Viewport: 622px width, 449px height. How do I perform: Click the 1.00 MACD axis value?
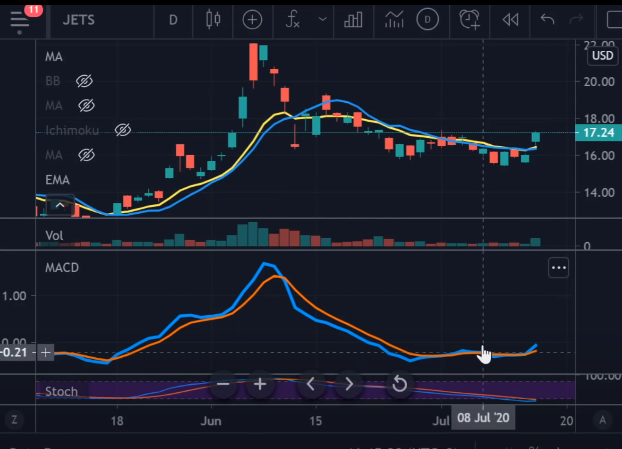14,296
